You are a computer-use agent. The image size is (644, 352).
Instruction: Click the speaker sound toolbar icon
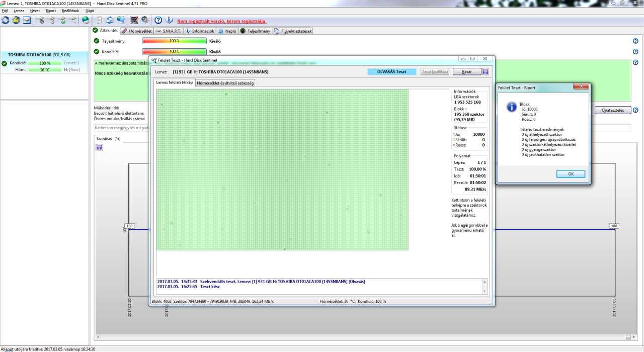pos(145,20)
